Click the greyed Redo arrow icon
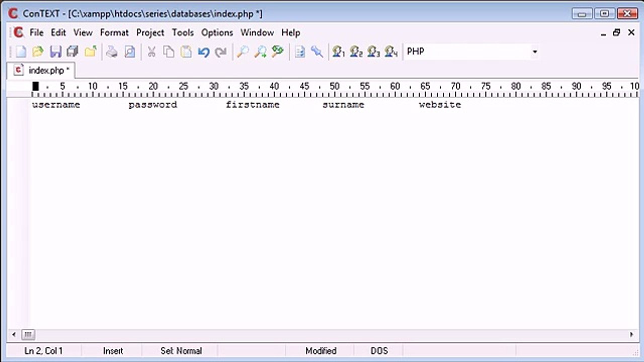The width and height of the screenshot is (644, 362). pos(220,51)
